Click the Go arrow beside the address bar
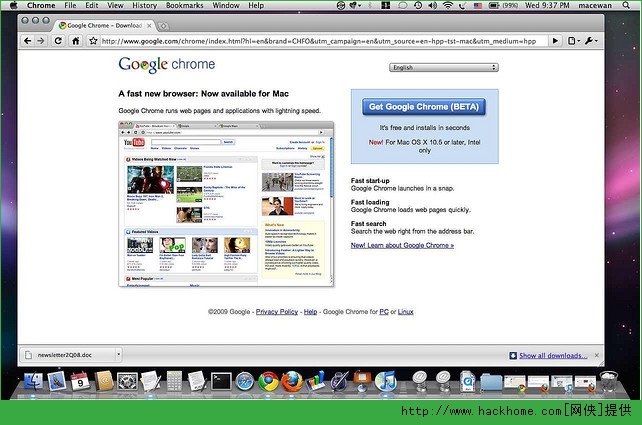The image size is (642, 425). pyautogui.click(x=555, y=41)
